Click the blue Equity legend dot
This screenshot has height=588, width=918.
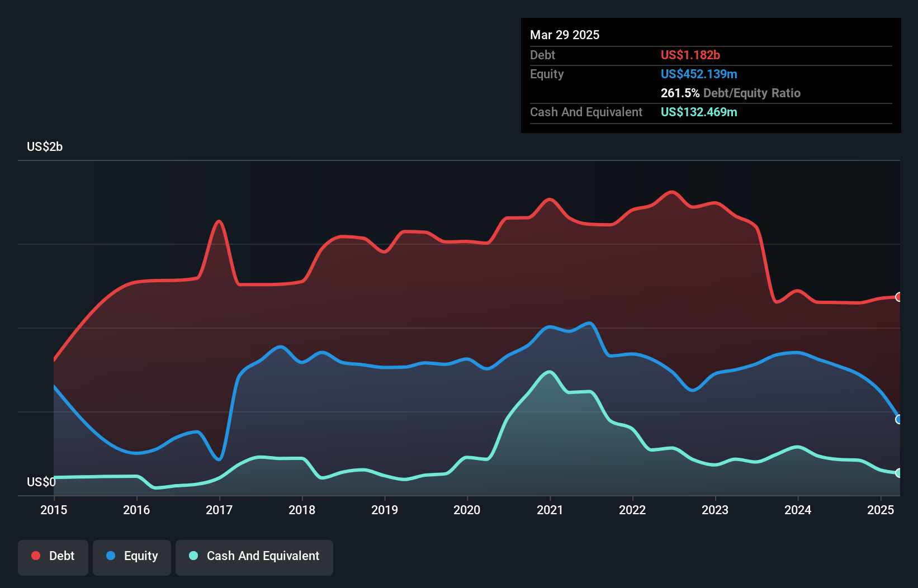coord(111,556)
